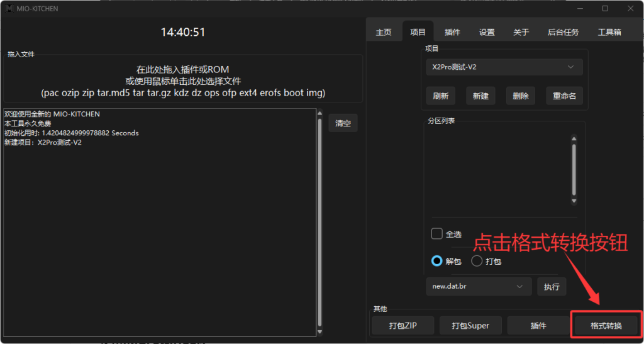Maximize the MIO-KITCHEN window

pyautogui.click(x=605, y=9)
